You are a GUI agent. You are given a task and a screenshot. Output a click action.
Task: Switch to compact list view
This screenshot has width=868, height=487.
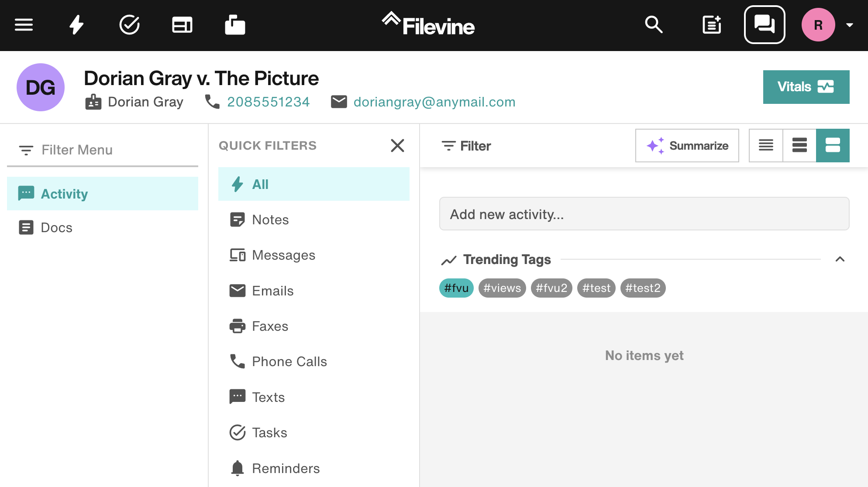766,145
